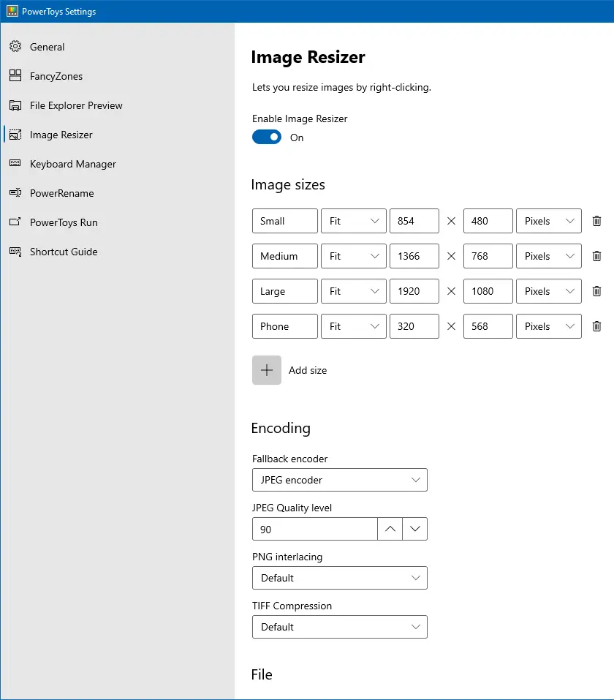Viewport: 614px width, 700px height.
Task: Click the width field showing 1920
Action: [414, 291]
